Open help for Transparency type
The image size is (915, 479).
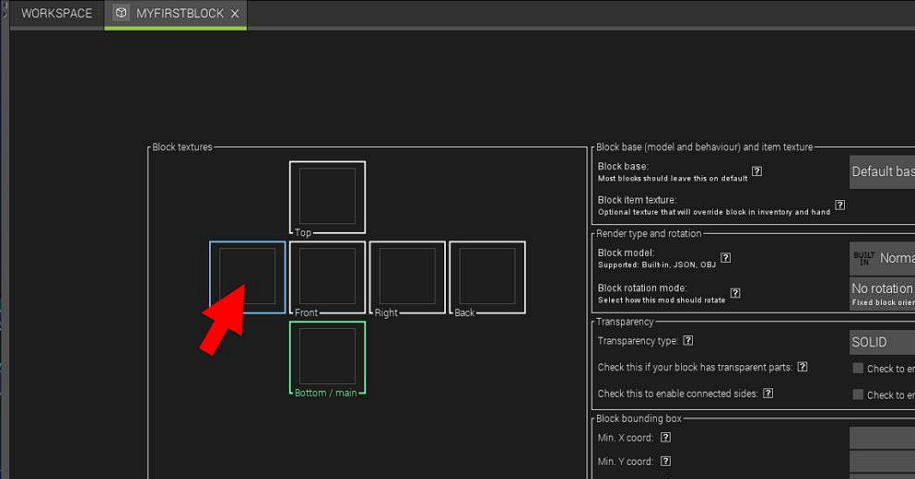tap(688, 341)
